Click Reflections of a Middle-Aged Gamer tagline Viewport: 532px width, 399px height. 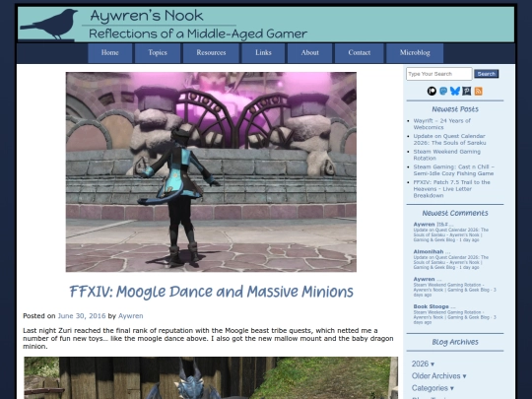point(198,33)
